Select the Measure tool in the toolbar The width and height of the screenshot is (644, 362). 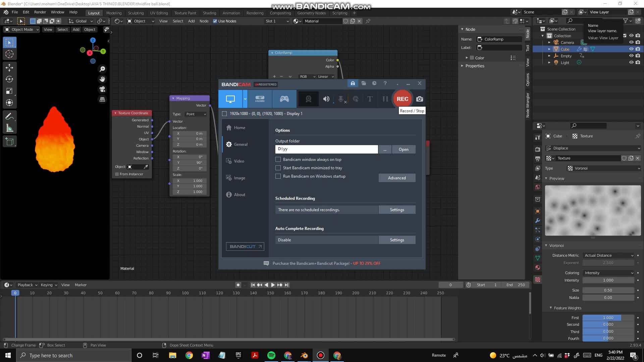click(x=9, y=128)
